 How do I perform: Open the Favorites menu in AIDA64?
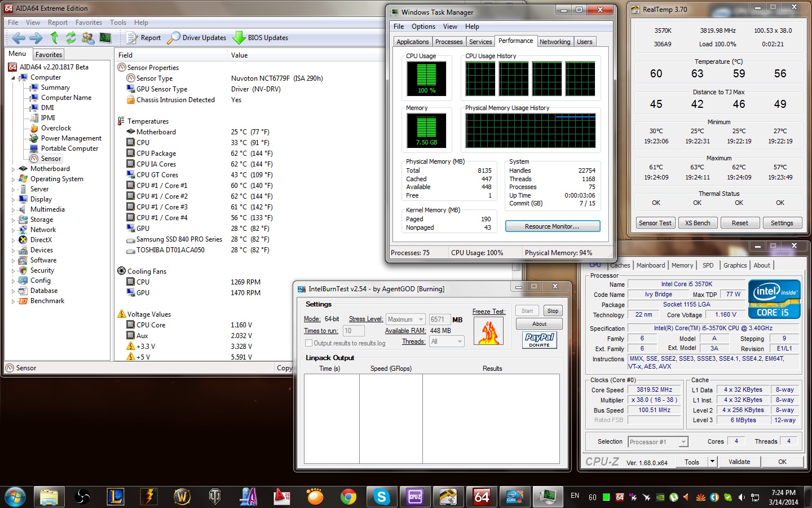click(89, 23)
